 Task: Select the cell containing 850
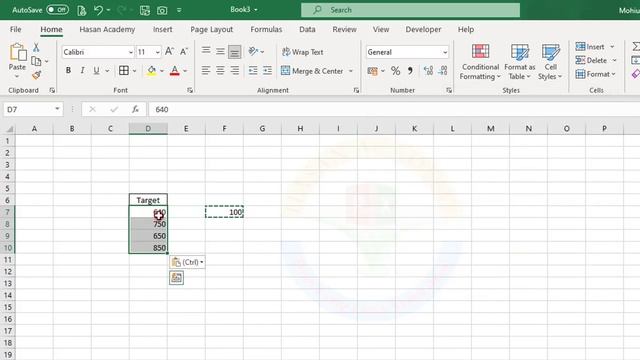148,248
